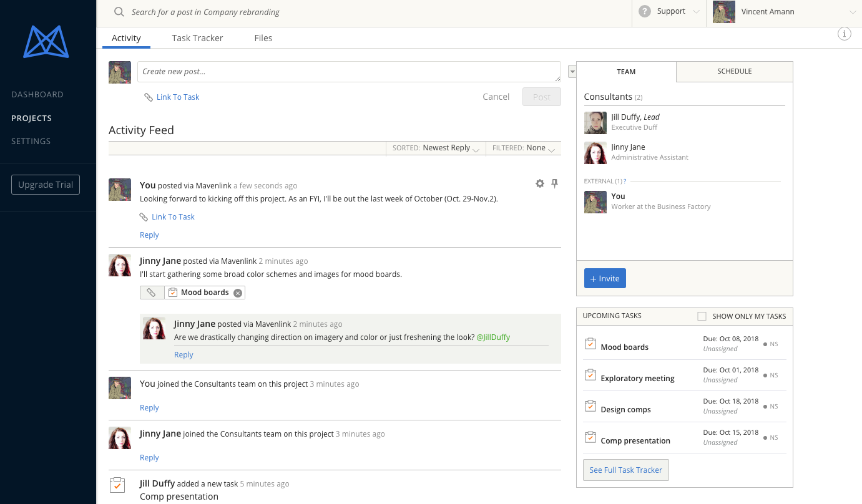This screenshot has height=504, width=862.
Task: Open Exploratory meeting task
Action: click(x=637, y=379)
